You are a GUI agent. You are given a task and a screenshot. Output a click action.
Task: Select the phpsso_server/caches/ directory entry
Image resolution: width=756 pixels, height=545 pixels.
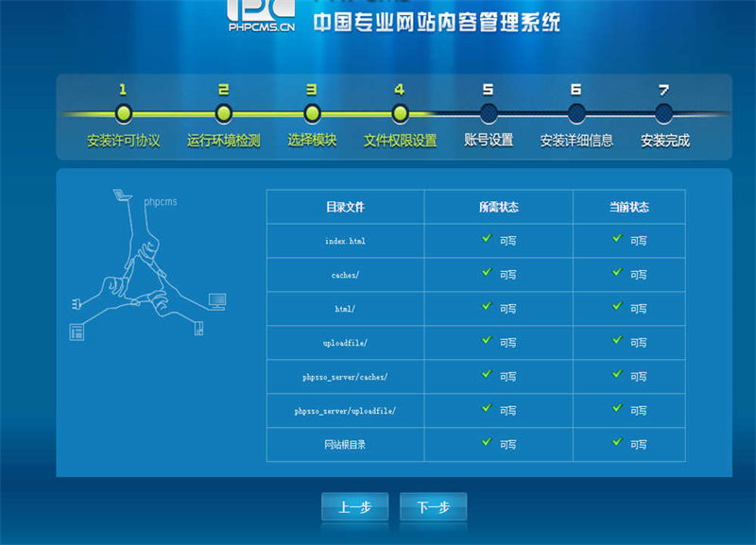[x=345, y=377]
